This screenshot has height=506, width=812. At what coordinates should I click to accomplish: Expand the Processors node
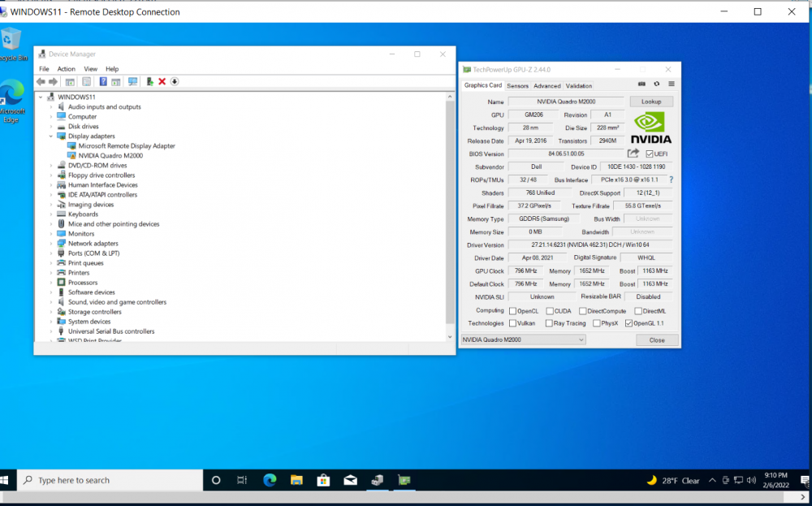pos(50,283)
